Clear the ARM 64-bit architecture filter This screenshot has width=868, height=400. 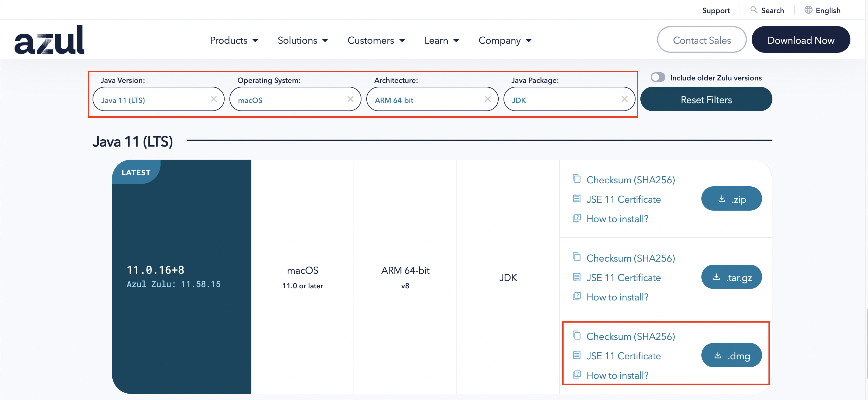(487, 99)
